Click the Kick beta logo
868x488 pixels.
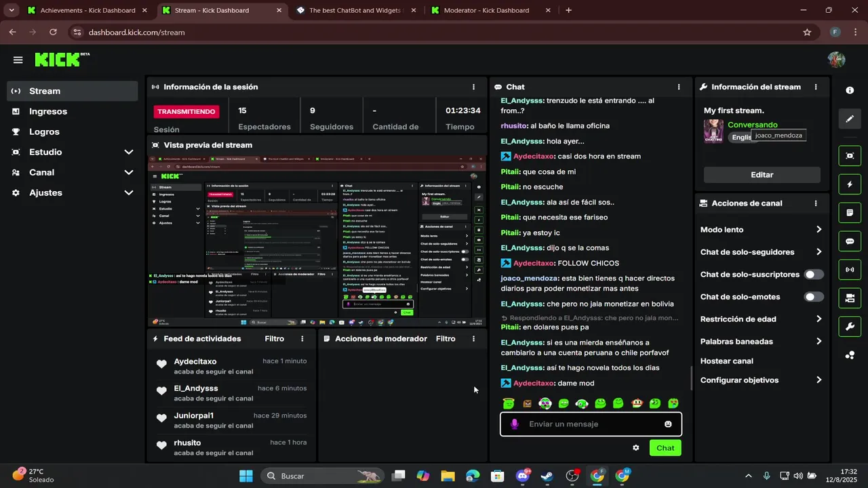coord(62,60)
